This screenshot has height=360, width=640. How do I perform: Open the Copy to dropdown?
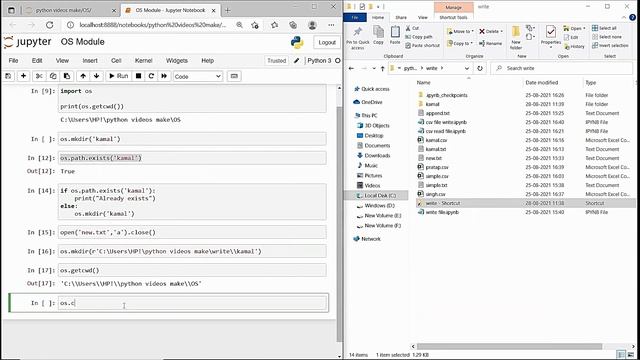coord(460,43)
